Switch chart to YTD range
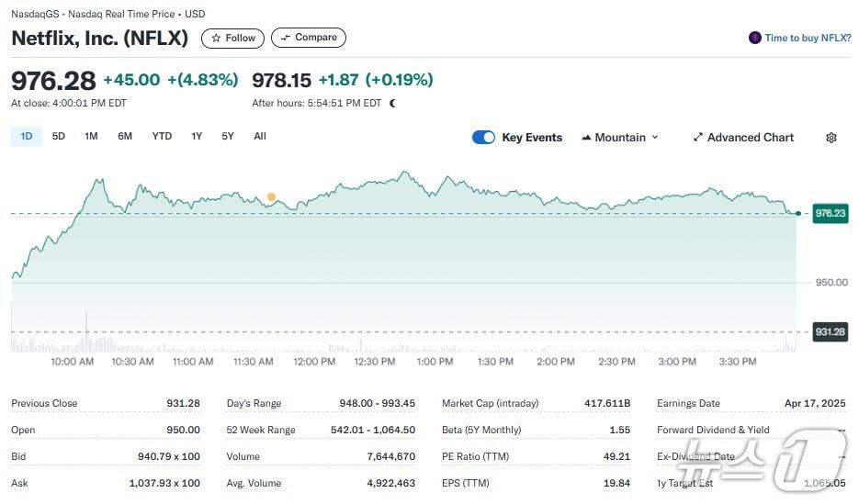Viewport: 859px width, 504px height. click(162, 137)
